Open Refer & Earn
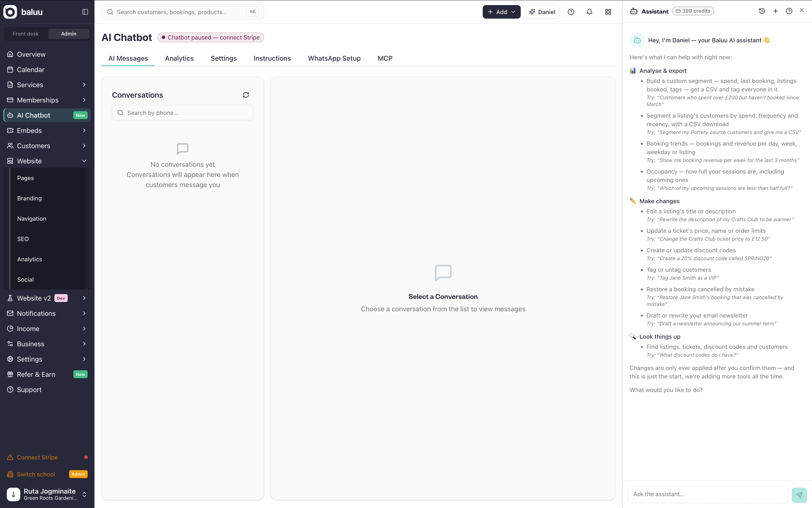The image size is (812, 508). coord(47,374)
